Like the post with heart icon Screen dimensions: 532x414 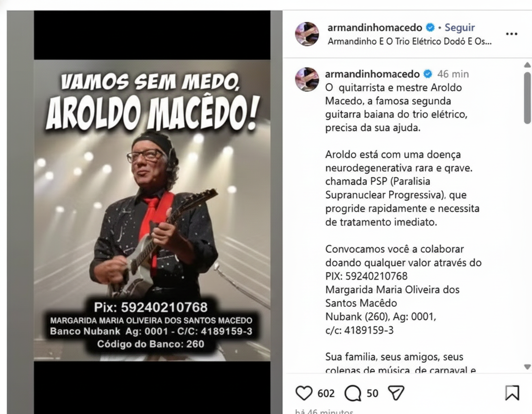304,393
